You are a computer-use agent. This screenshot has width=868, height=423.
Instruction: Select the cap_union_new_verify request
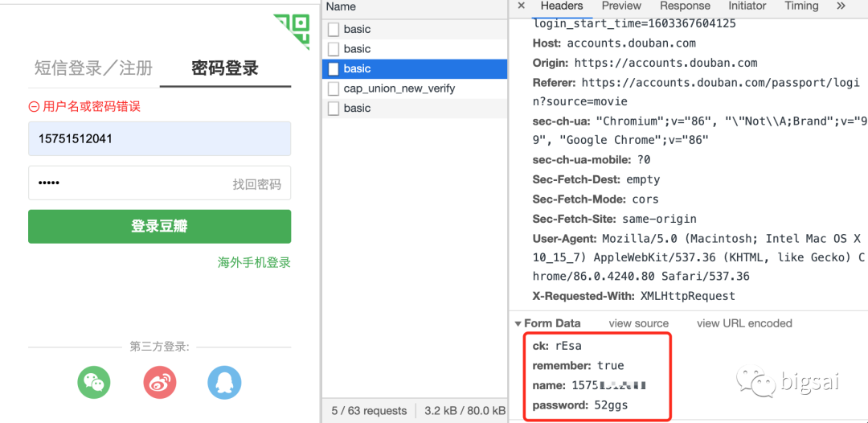click(x=415, y=88)
